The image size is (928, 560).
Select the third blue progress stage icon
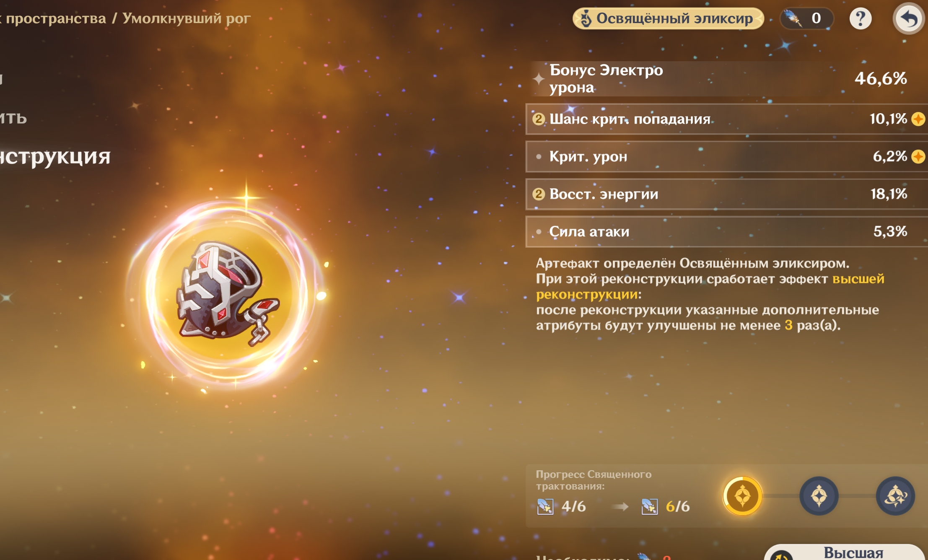point(895,496)
